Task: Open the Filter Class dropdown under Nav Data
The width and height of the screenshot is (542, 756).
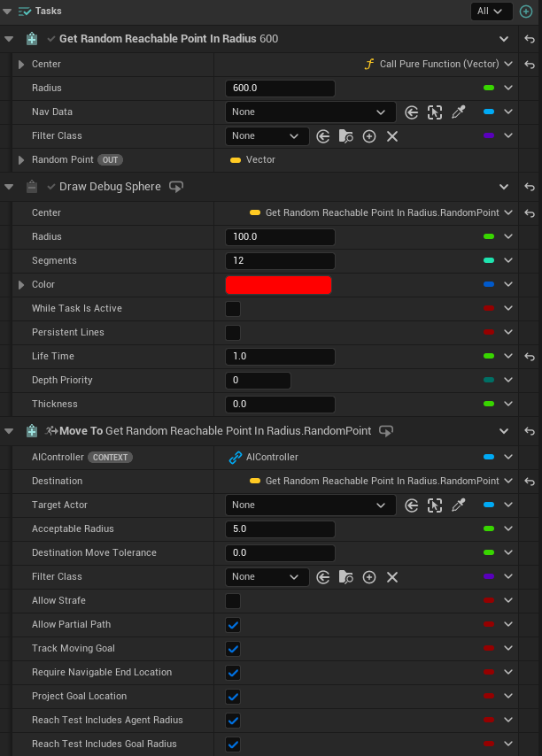Action: [x=267, y=136]
